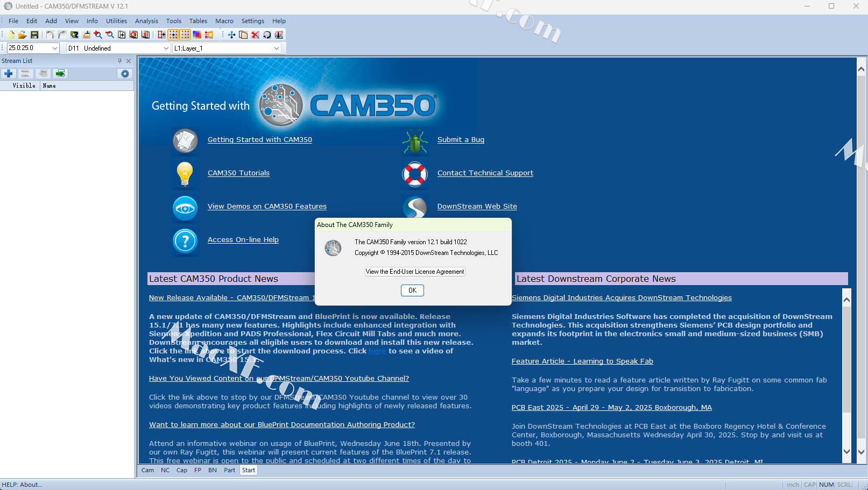Save using the floppy disk icon
Viewport: 868px width, 490px height.
coord(34,34)
